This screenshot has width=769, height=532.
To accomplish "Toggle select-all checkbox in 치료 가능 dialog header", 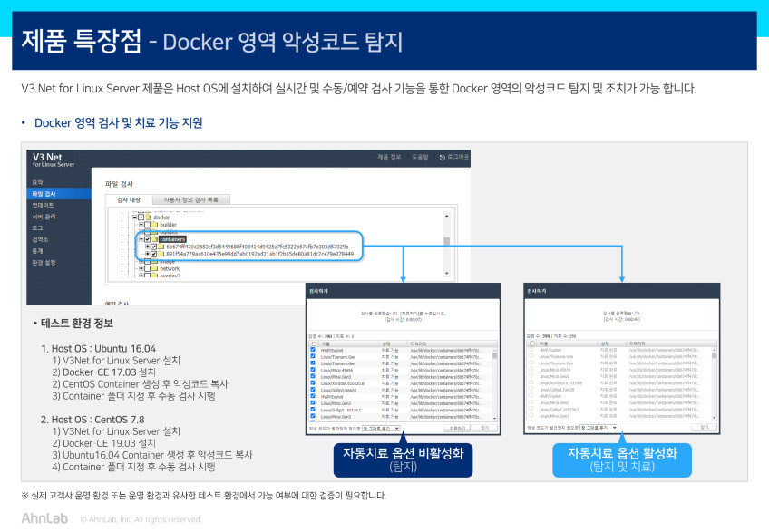I will (x=314, y=343).
